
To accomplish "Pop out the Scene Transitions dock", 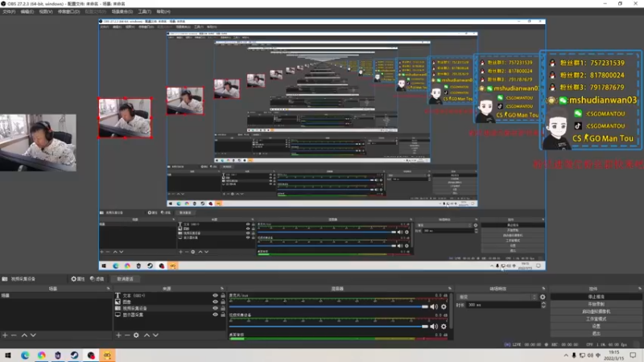I will [543, 289].
